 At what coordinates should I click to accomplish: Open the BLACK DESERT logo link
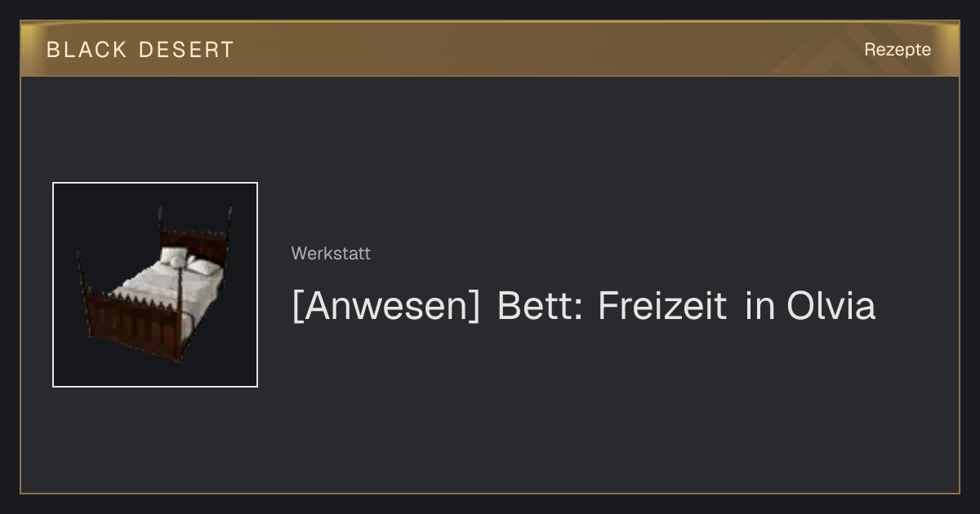140,50
